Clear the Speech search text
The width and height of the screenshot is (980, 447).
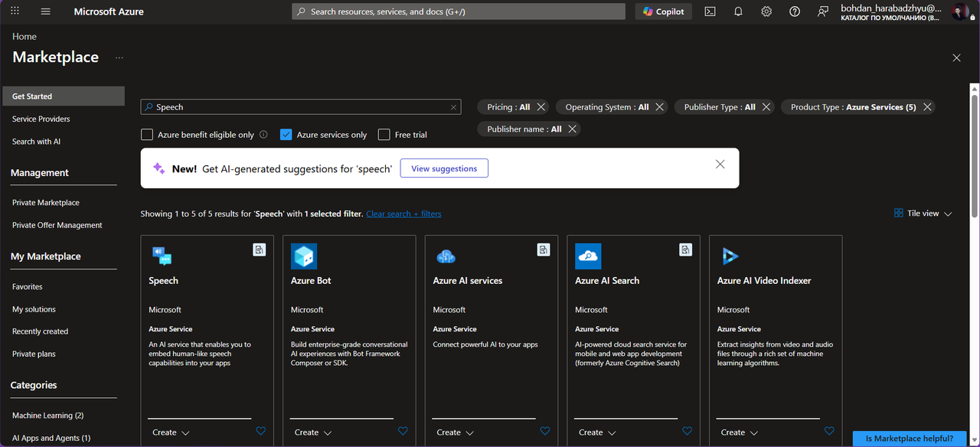pos(453,107)
